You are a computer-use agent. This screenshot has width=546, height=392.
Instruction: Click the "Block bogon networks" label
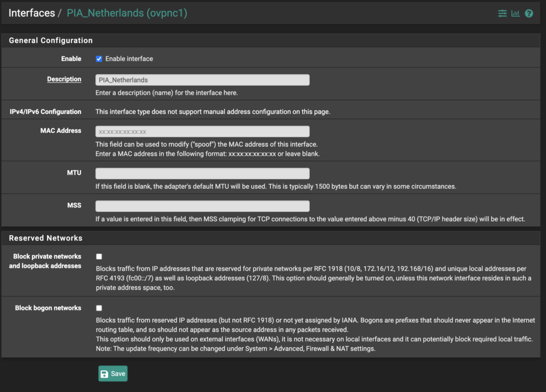[x=48, y=308]
